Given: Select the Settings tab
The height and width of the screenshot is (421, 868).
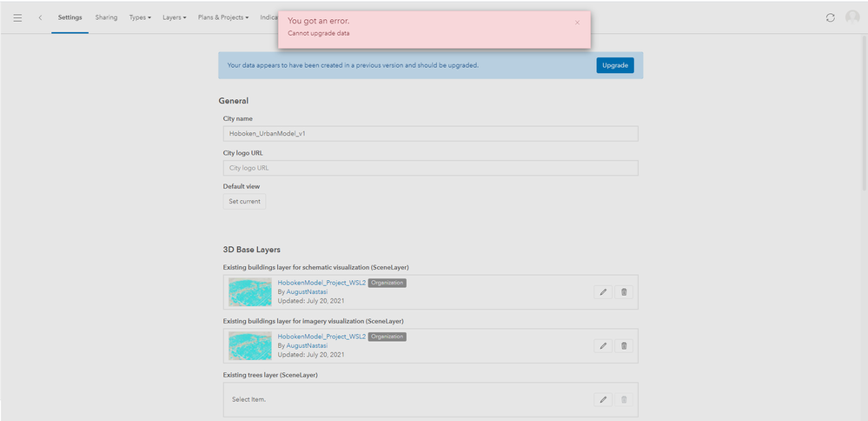Looking at the screenshot, I should click(x=70, y=17).
